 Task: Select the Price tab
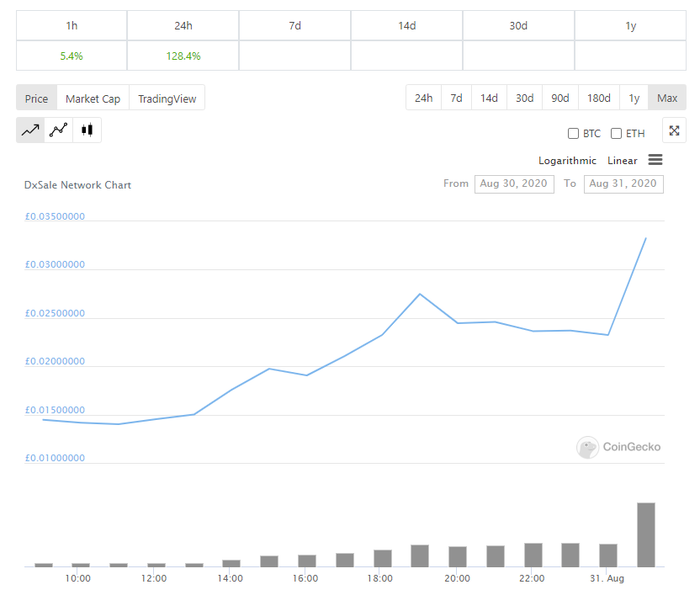pyautogui.click(x=36, y=98)
